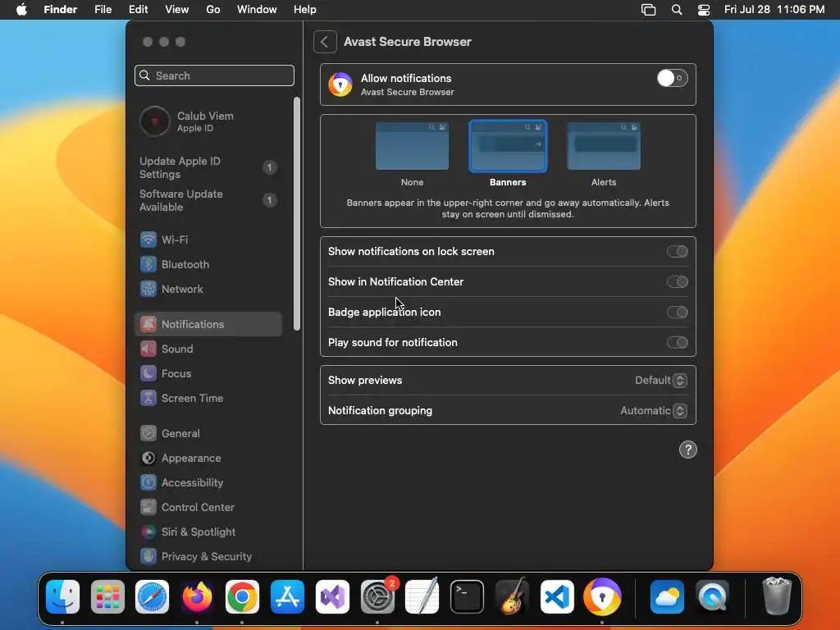Open Control Center settings in sidebar
Viewport: 840px width, 630px height.
(208, 507)
